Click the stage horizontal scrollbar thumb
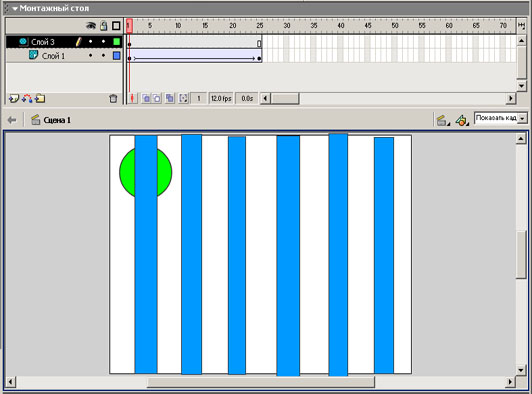Viewport: 532px width, 394px height. (x=261, y=382)
